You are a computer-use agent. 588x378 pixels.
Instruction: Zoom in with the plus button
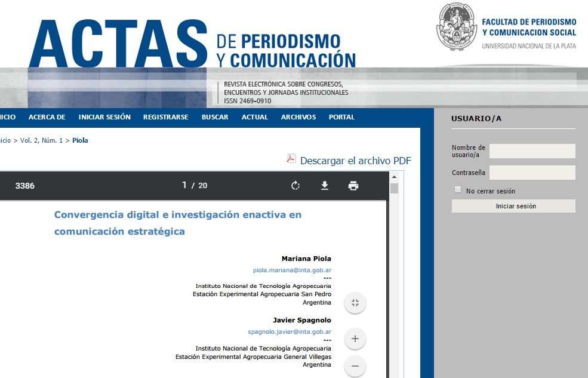[x=355, y=339]
